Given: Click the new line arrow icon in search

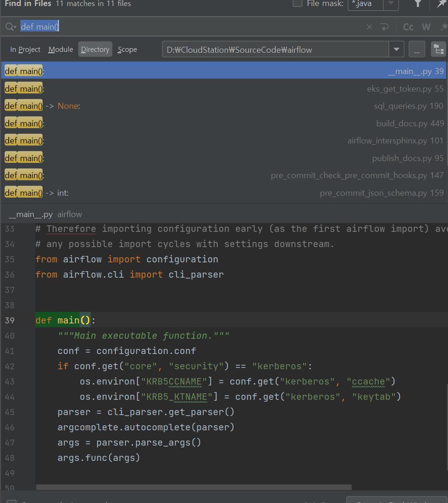Looking at the screenshot, I should click(385, 27).
